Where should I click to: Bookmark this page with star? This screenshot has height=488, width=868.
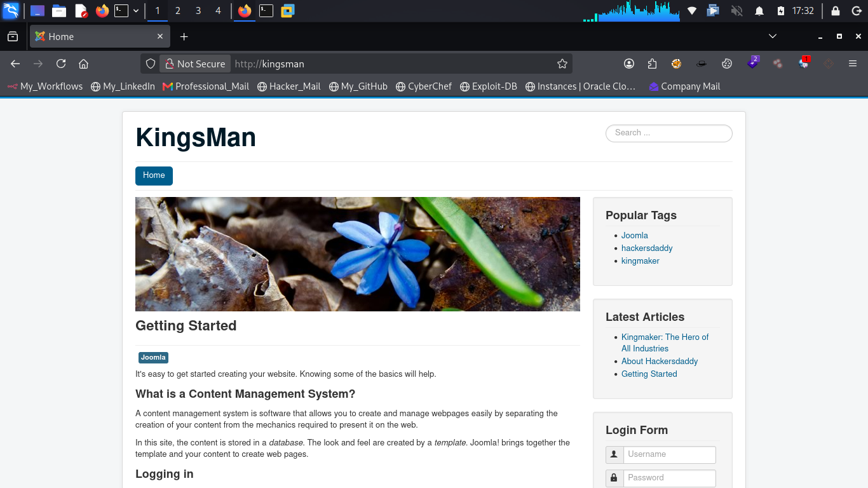point(562,64)
